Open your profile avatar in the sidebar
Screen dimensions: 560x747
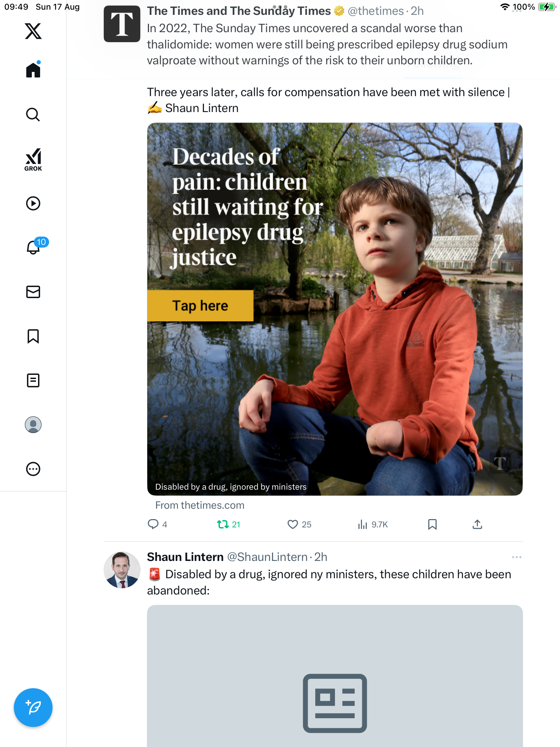[x=33, y=425]
